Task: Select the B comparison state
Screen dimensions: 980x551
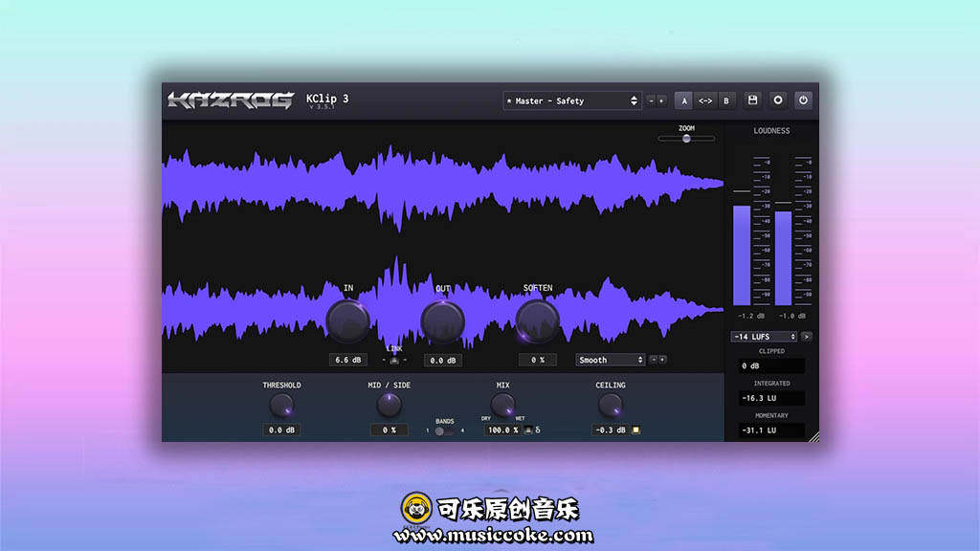Action: tap(726, 100)
